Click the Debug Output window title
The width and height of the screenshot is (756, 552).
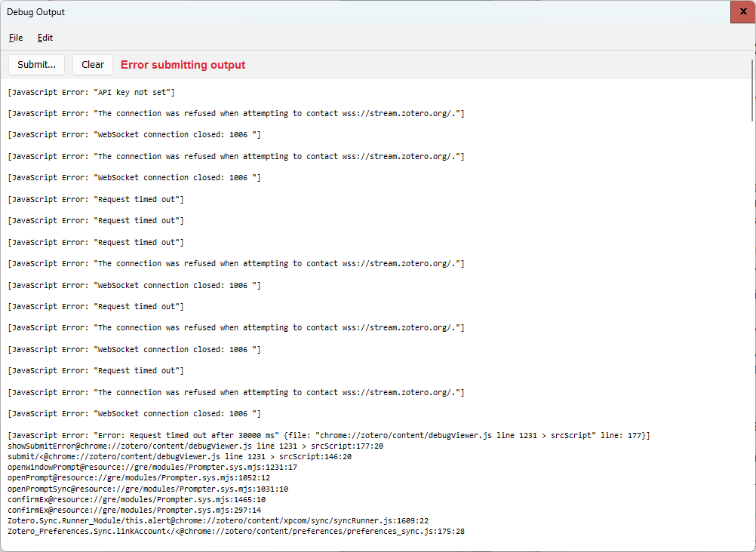(35, 12)
